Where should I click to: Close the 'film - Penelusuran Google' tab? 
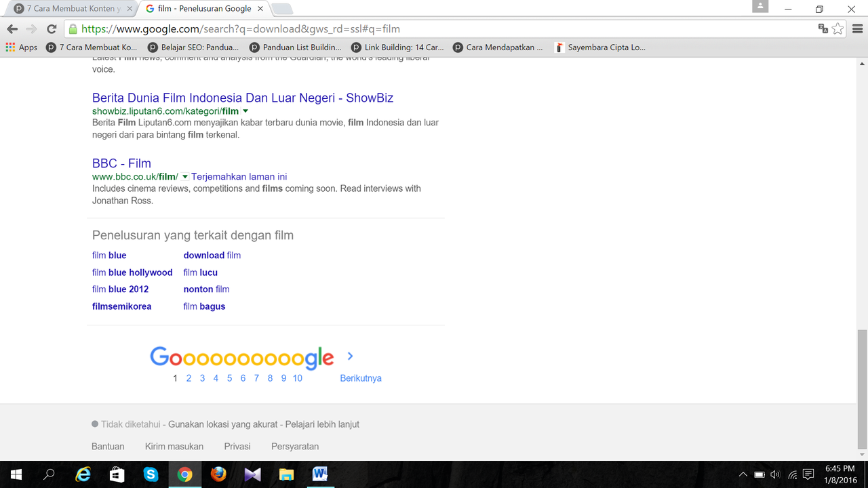coord(260,9)
